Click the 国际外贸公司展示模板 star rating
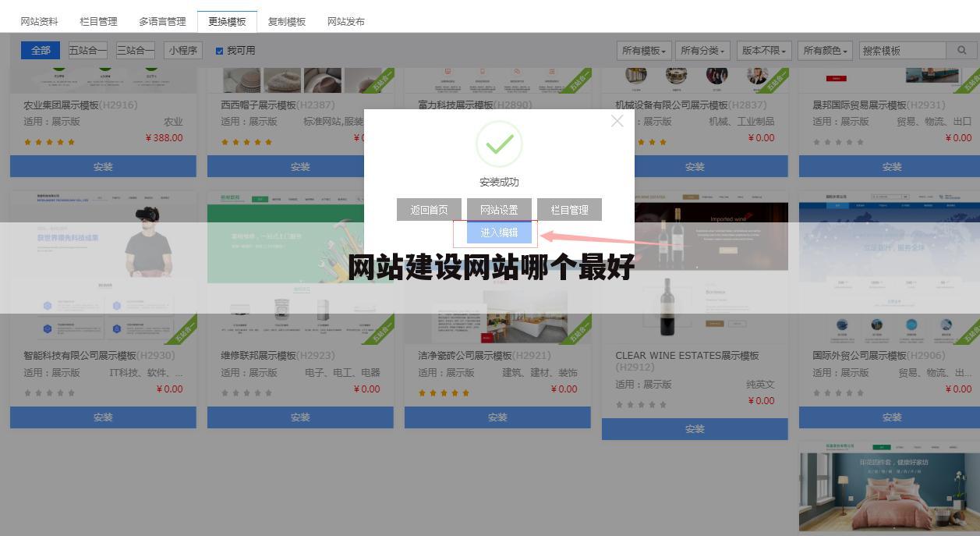This screenshot has width=980, height=536. [839, 393]
